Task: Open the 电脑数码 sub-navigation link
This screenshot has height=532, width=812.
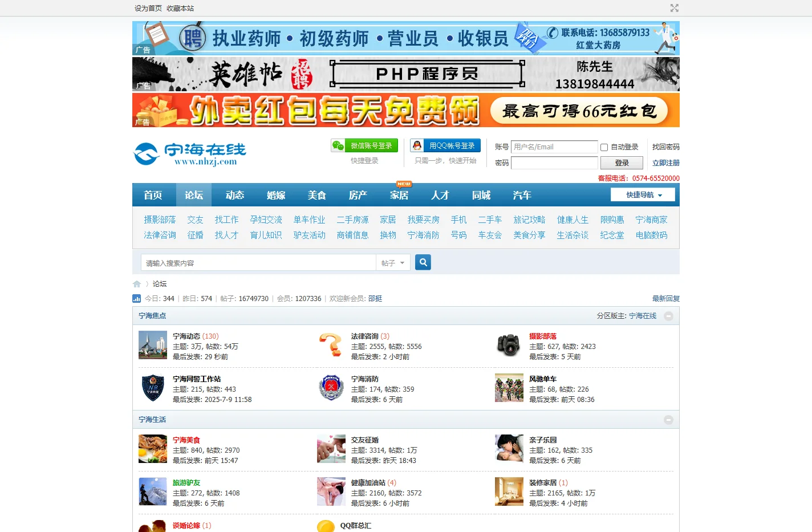Action: (x=651, y=235)
